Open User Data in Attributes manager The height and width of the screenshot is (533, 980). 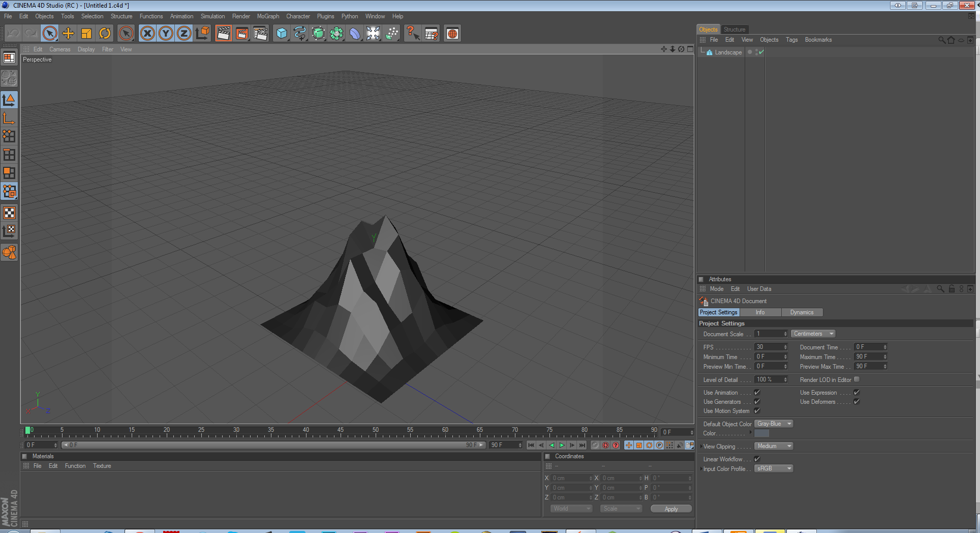pyautogui.click(x=759, y=289)
